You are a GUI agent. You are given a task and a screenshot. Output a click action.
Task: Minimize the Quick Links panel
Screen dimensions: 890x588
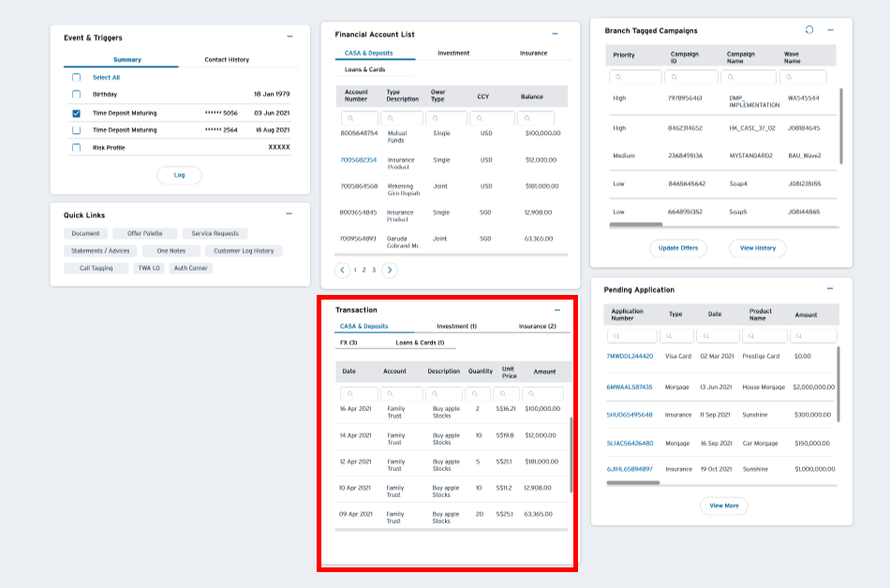point(289,214)
